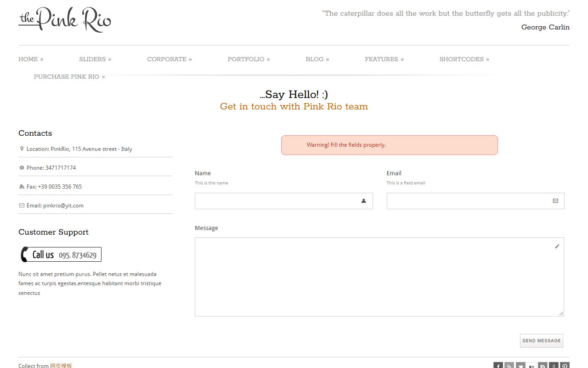
Task: Open the Facebook social icon in the footer
Action: pyautogui.click(x=498, y=365)
